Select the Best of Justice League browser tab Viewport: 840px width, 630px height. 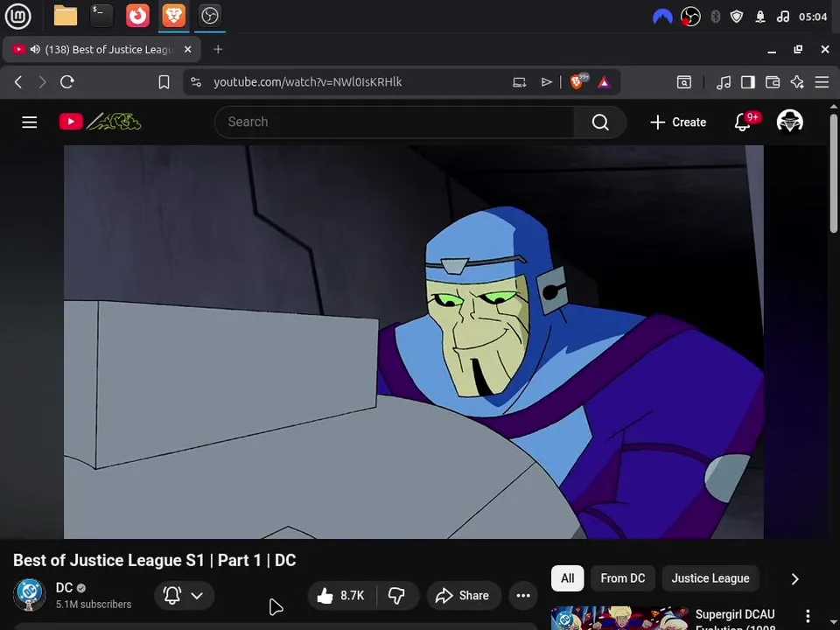coord(101,49)
